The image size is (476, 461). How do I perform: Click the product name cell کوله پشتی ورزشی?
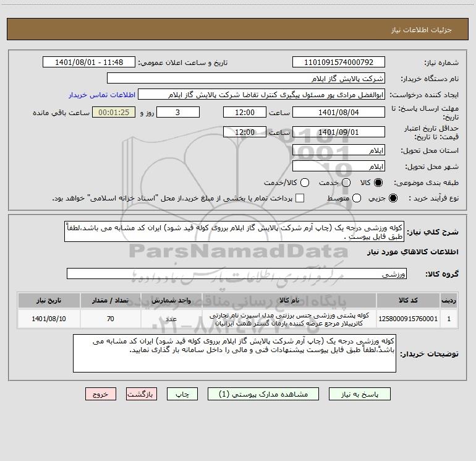(x=289, y=319)
